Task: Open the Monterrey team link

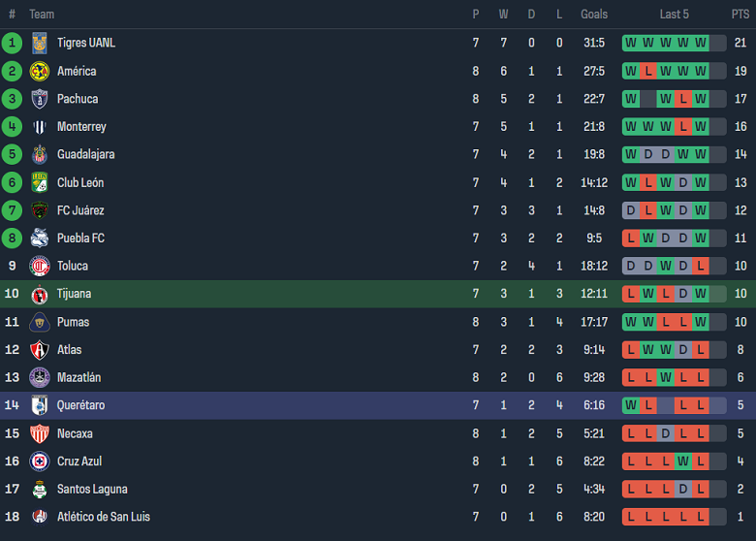Action: 81,127
